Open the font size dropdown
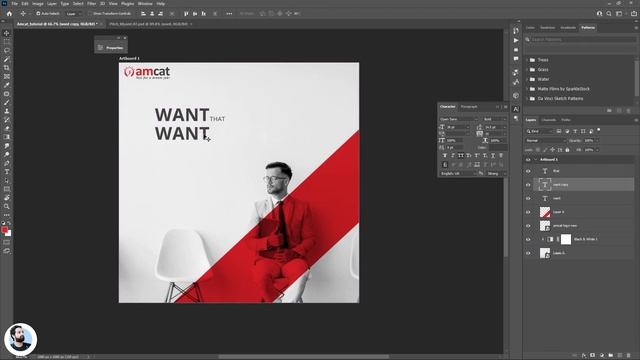The height and width of the screenshot is (360, 640). [x=468, y=127]
